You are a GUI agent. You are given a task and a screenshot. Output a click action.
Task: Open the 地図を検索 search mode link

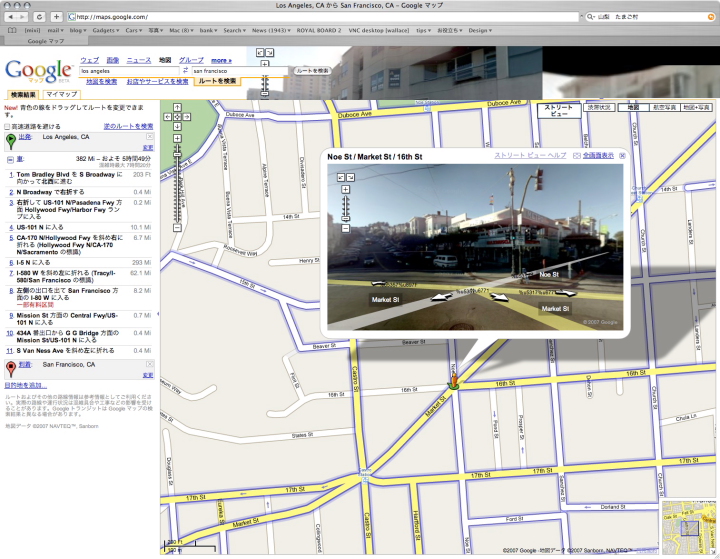pos(101,81)
